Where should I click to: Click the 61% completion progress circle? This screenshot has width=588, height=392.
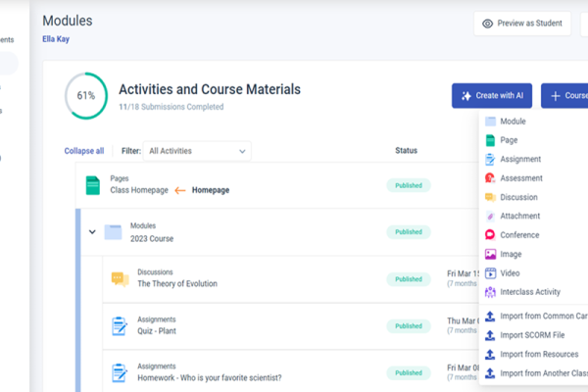86,96
